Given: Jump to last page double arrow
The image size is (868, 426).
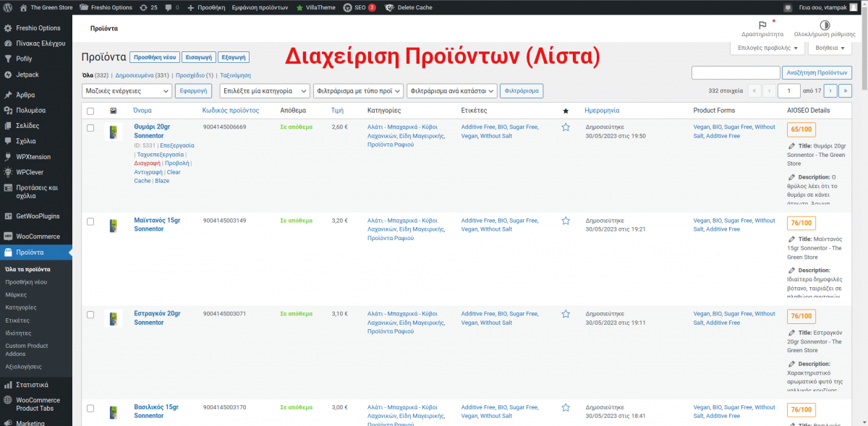Looking at the screenshot, I should pos(845,91).
